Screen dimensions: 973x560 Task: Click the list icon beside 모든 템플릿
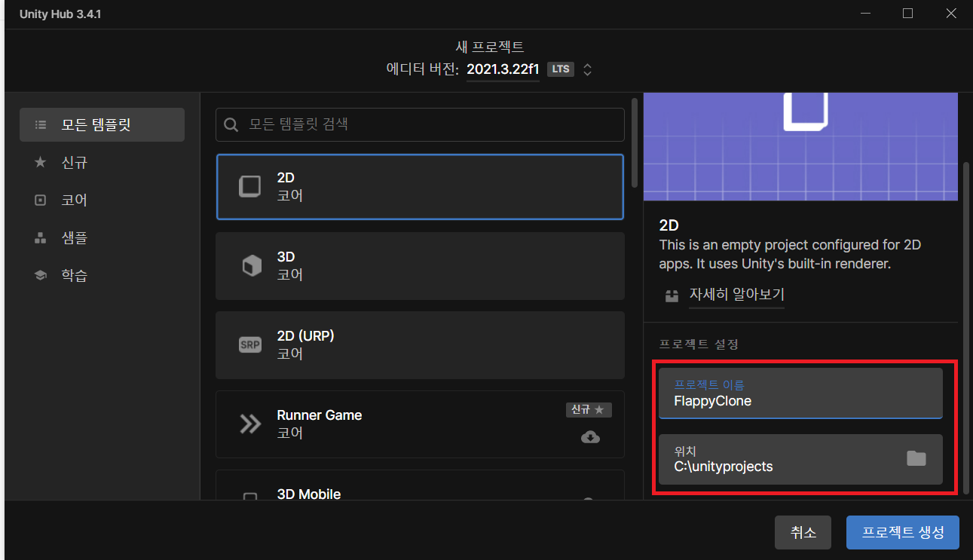41,124
